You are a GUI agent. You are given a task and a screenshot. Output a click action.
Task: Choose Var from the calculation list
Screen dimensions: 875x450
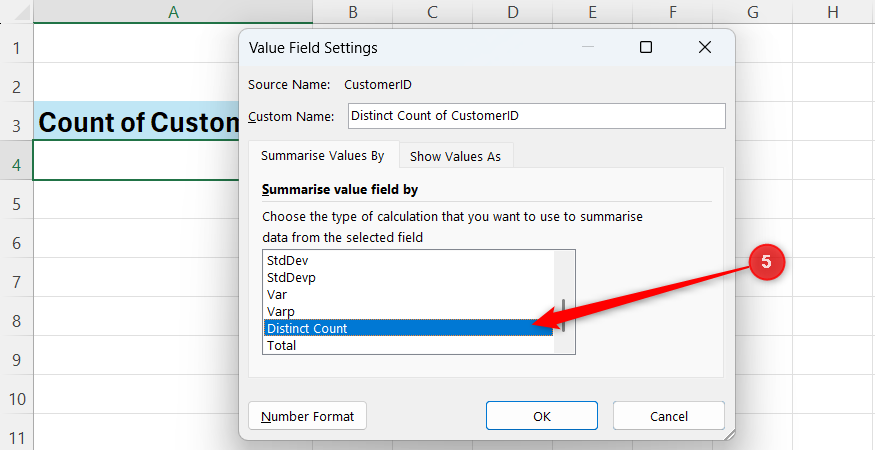[408, 294]
